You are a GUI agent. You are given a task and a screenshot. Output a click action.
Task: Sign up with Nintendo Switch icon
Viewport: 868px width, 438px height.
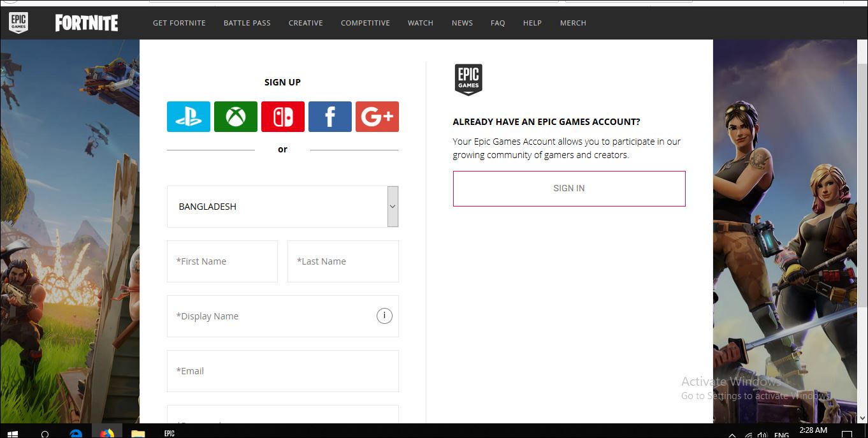[283, 117]
